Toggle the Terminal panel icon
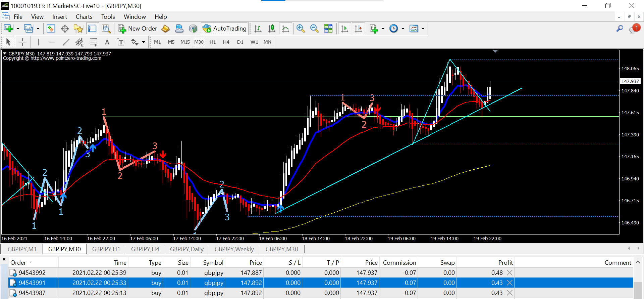 (92, 29)
